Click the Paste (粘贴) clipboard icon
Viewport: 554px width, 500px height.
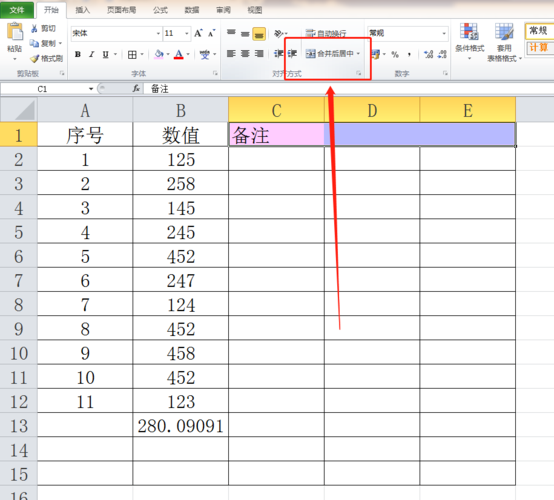point(15,31)
